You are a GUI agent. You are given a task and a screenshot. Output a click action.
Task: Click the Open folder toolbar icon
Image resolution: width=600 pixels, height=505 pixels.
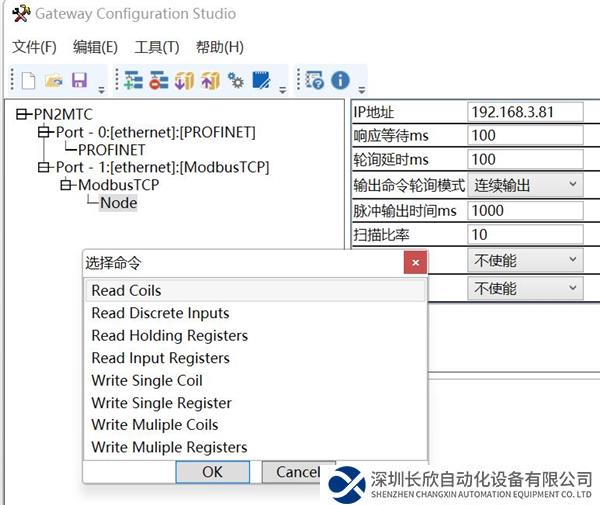pos(54,80)
